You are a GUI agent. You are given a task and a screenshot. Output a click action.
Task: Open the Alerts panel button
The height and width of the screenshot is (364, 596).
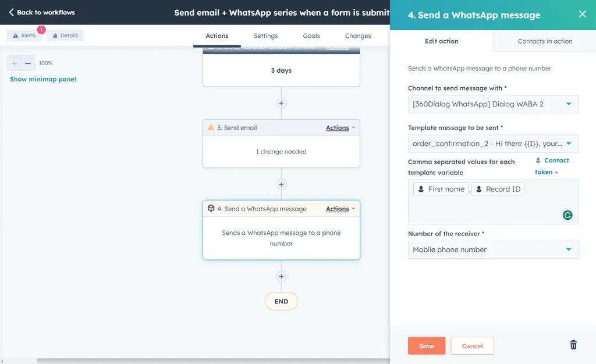(x=24, y=35)
